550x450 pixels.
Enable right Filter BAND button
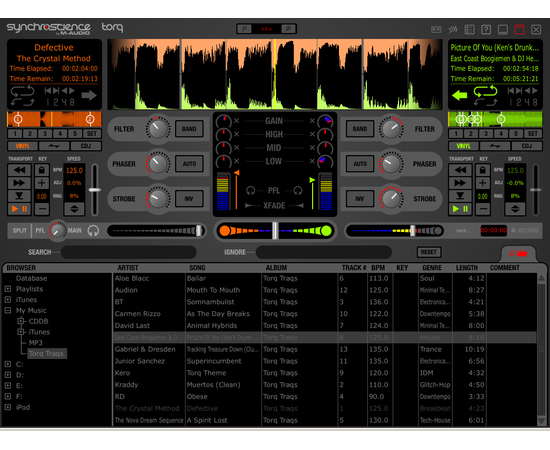click(360, 129)
